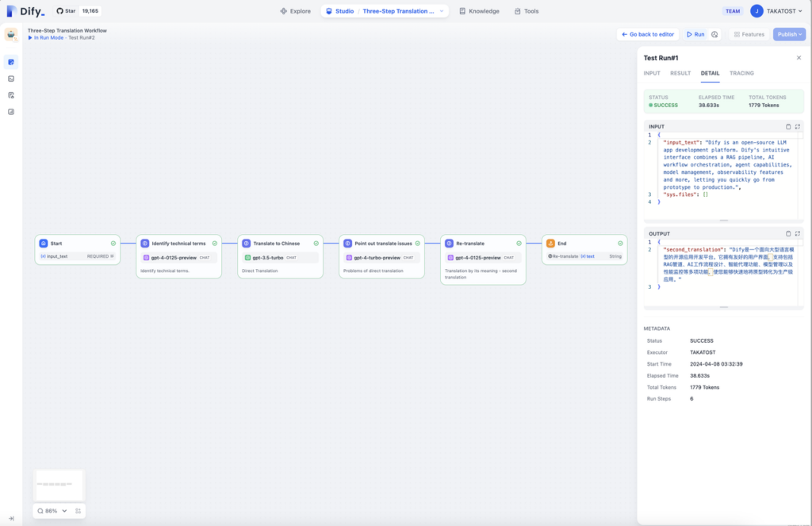This screenshot has height=526, width=812.
Task: Copy the OUTPUT JSON with copy icon
Action: pyautogui.click(x=788, y=234)
